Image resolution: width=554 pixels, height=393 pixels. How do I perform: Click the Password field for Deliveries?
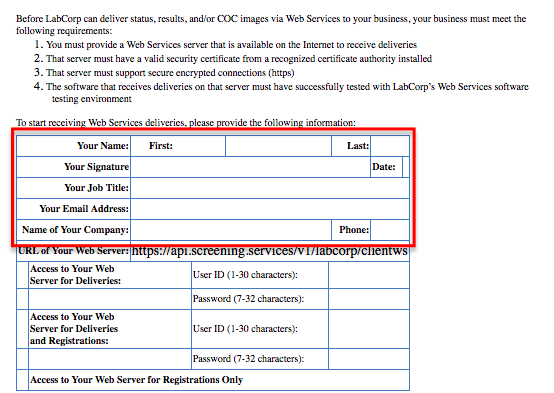pos(369,299)
